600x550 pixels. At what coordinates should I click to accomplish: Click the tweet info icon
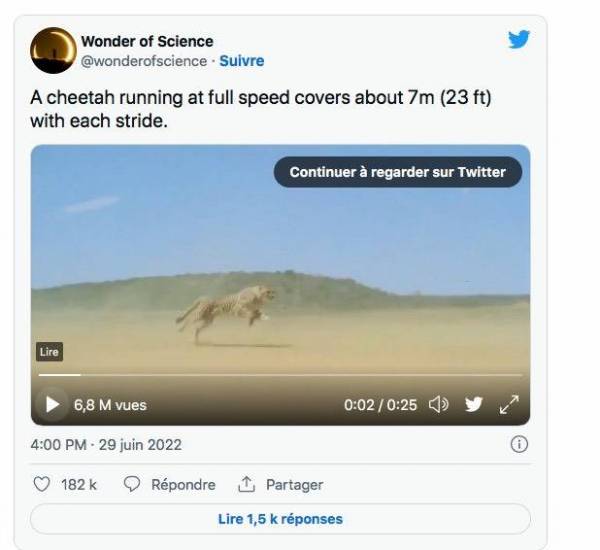point(518,445)
